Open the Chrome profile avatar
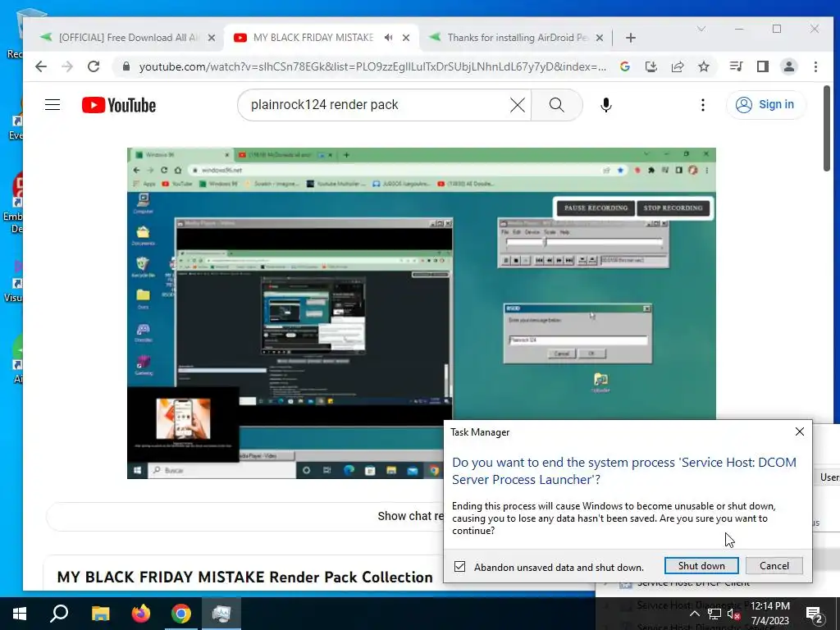 click(x=788, y=66)
